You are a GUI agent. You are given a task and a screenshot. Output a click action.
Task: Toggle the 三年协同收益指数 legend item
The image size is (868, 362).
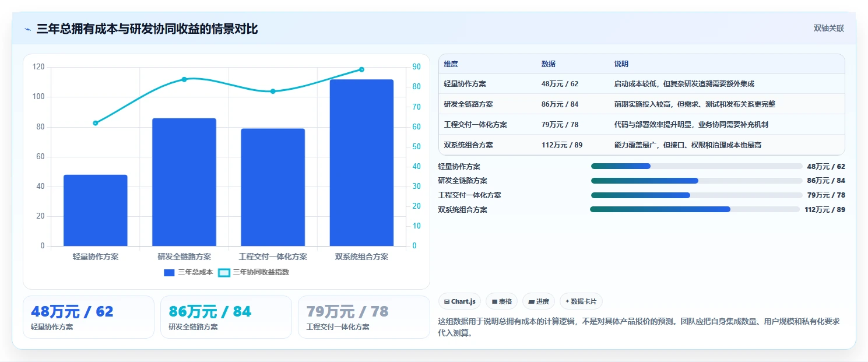pyautogui.click(x=254, y=272)
